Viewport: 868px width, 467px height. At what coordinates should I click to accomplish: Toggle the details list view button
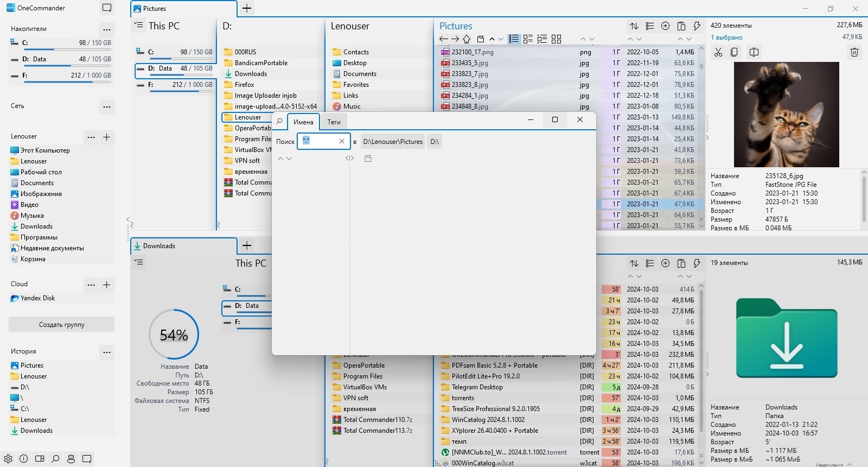pyautogui.click(x=514, y=39)
